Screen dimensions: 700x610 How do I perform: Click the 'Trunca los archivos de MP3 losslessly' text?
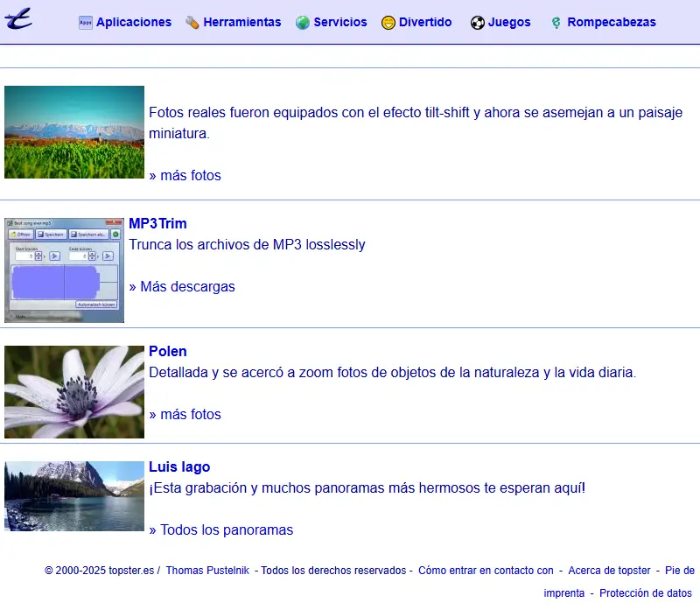247,245
